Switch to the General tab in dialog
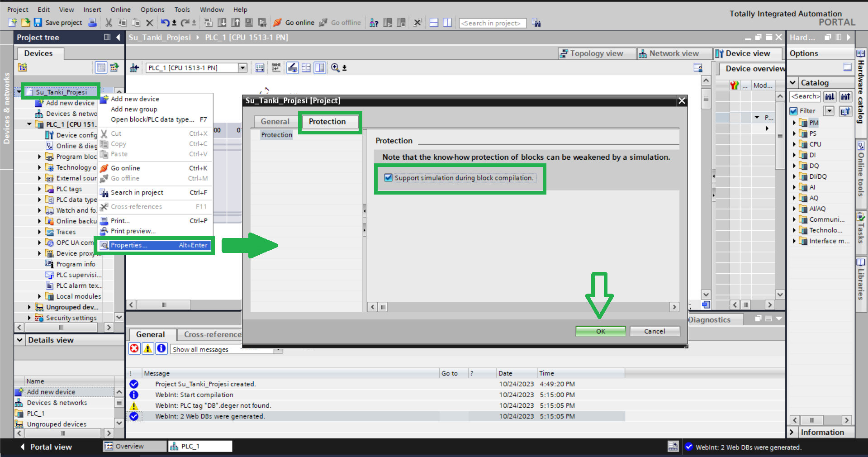The height and width of the screenshot is (457, 868). point(275,121)
